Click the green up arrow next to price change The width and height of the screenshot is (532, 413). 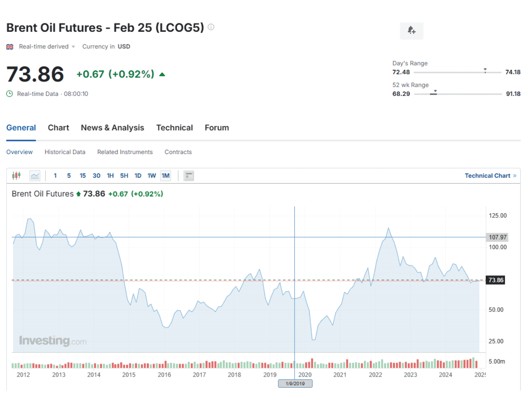[162, 74]
